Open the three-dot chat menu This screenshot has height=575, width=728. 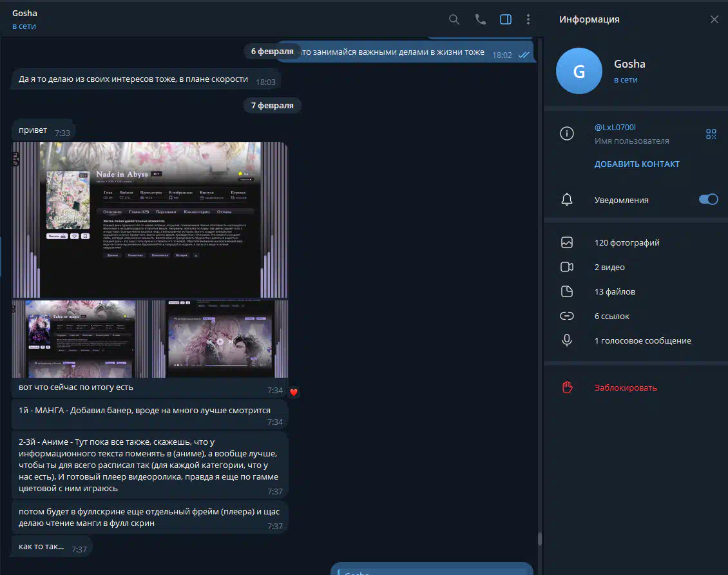point(528,19)
